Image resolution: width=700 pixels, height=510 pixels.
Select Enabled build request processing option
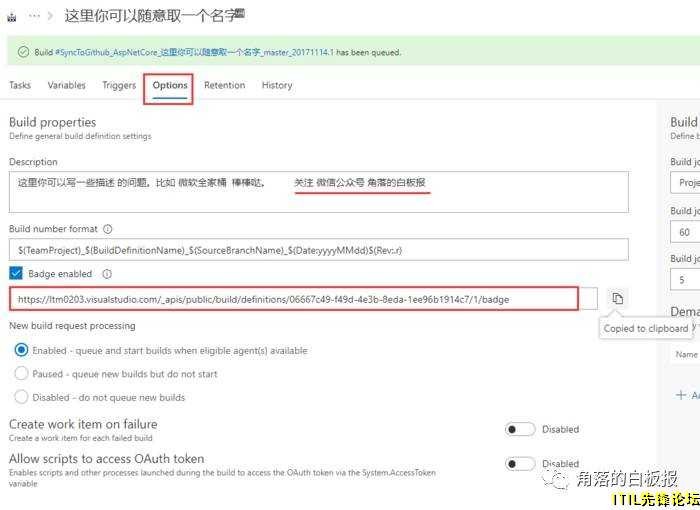(21, 350)
